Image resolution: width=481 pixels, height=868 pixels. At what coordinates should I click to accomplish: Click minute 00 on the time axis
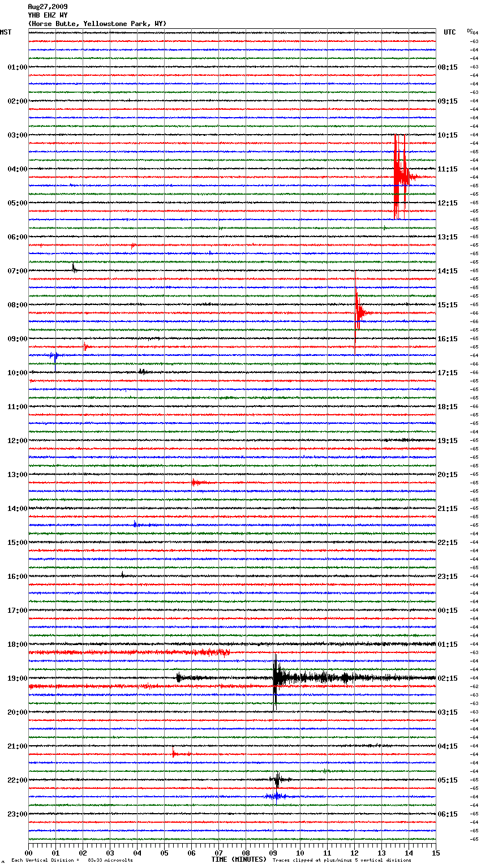(x=28, y=853)
